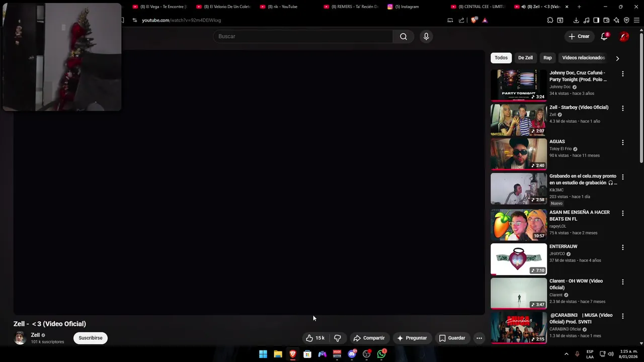Click the Compartir button

369,338
